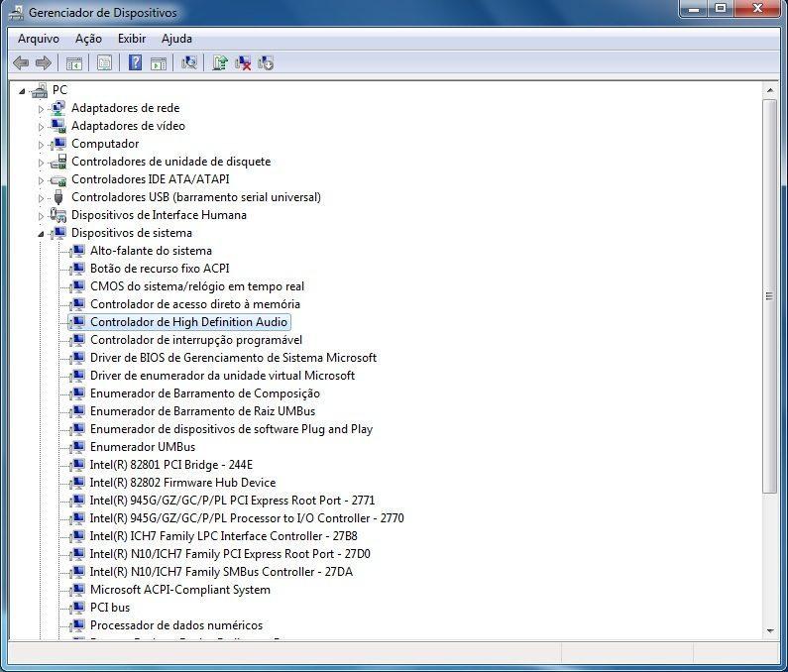Image resolution: width=788 pixels, height=672 pixels.
Task: Open the Exibir menu
Action: 132,39
